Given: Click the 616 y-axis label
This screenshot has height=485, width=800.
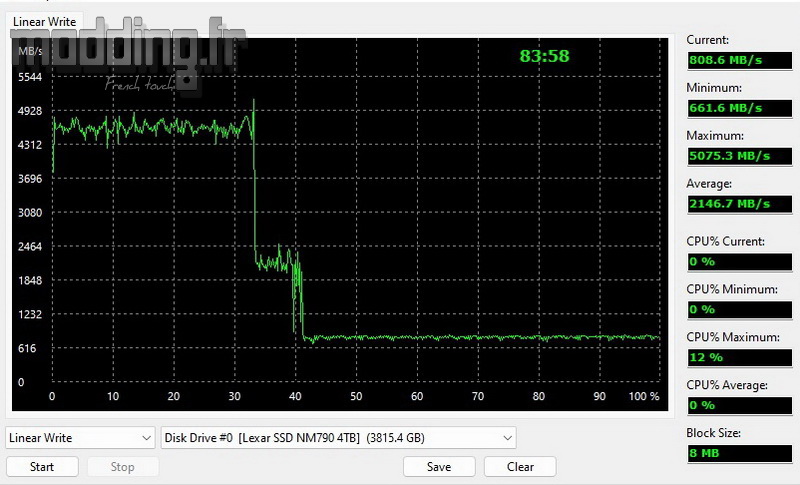Looking at the screenshot, I should 27,348.
